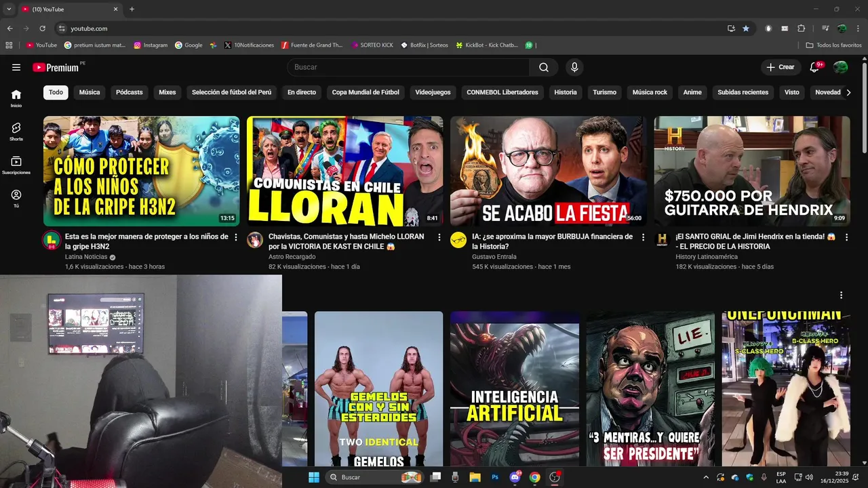The image size is (868, 488).
Task: Open the volume control in system tray
Action: coord(809,477)
